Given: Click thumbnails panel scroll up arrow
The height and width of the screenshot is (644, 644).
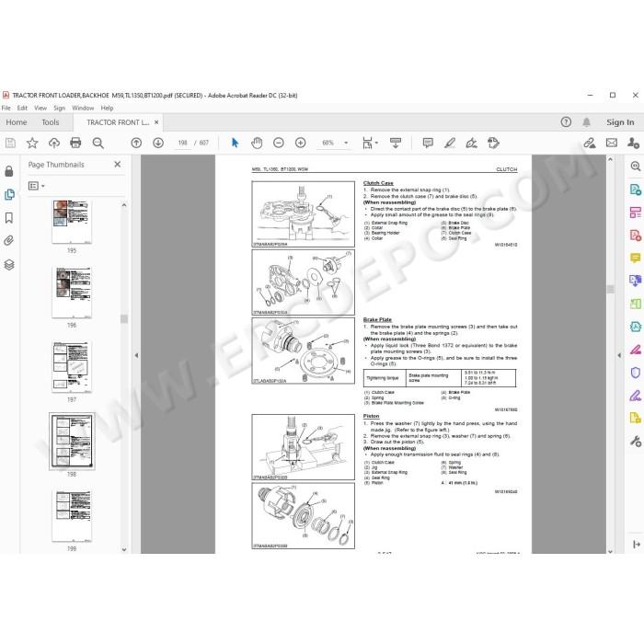Looking at the screenshot, I should pyautogui.click(x=124, y=205).
